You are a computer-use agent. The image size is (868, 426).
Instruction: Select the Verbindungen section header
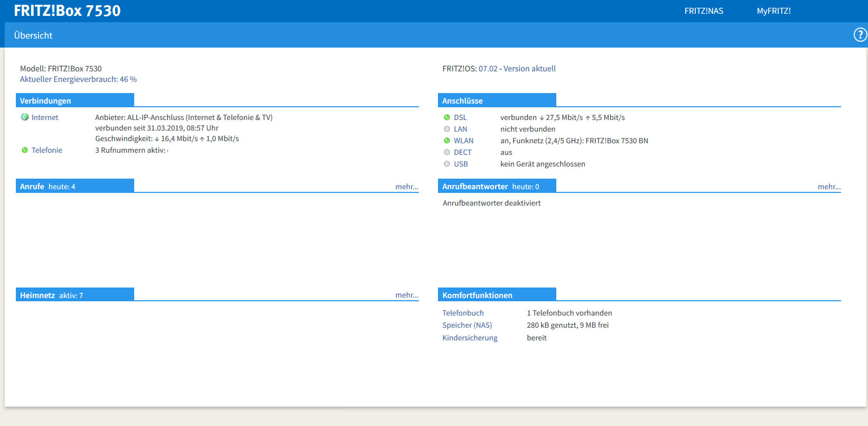75,100
